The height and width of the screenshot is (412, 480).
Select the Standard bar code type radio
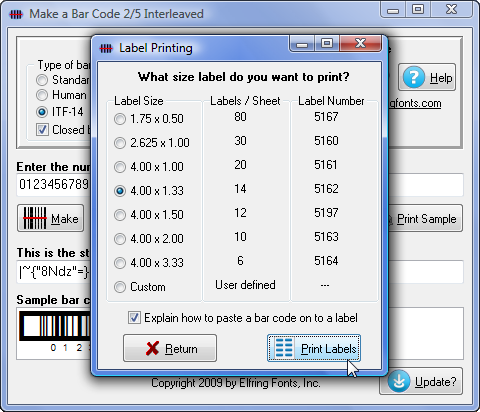(x=42, y=80)
